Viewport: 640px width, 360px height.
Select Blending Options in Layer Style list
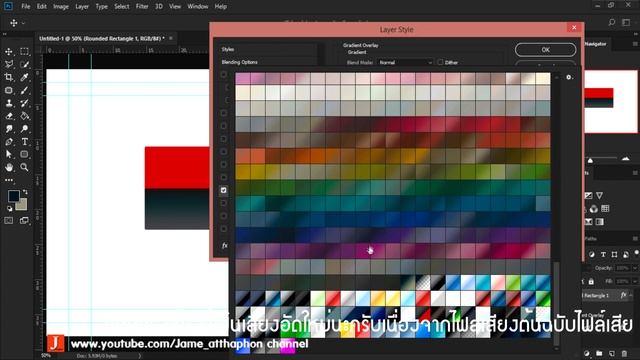point(240,62)
